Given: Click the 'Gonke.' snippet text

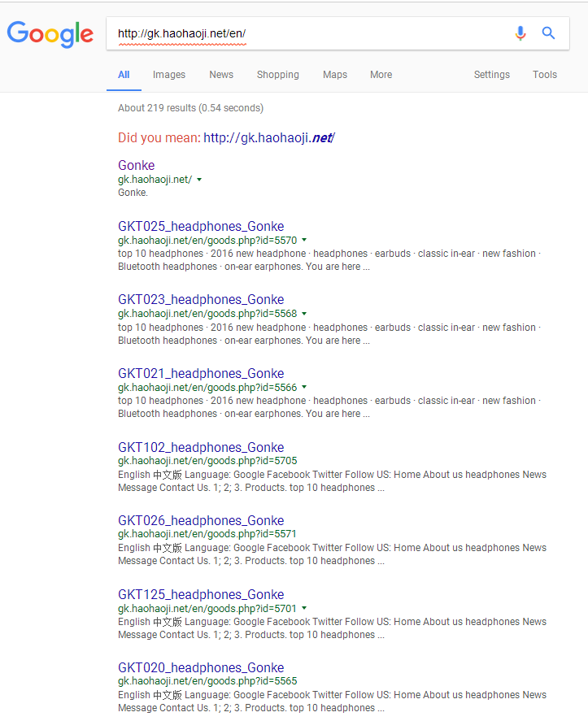Looking at the screenshot, I should point(133,193).
